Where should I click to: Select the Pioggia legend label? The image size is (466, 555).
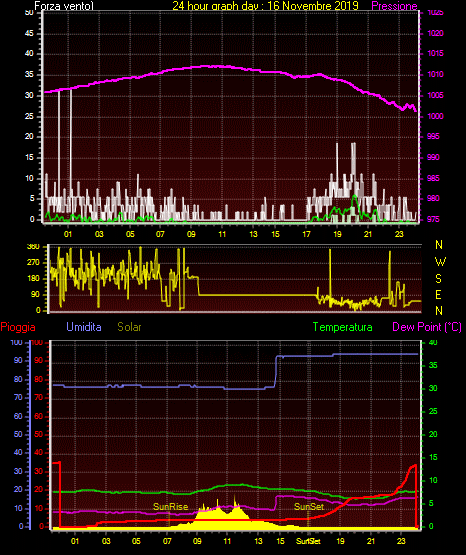point(18,327)
